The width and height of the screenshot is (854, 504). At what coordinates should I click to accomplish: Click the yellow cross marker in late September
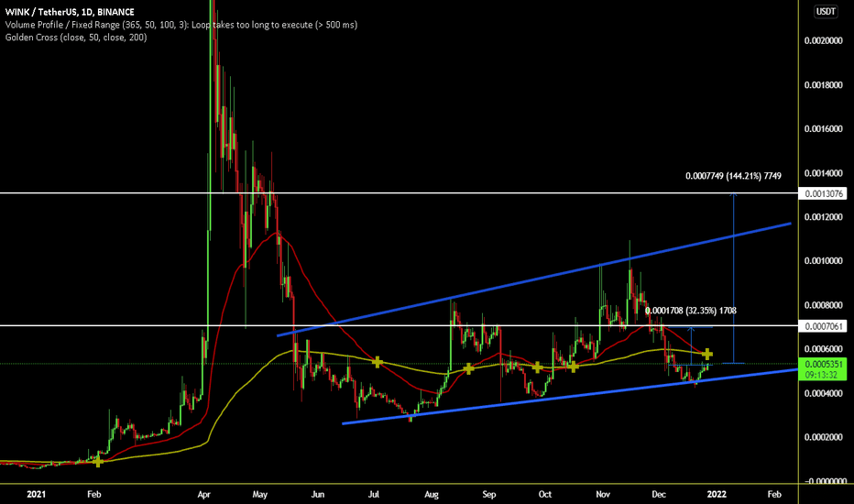pos(537,367)
